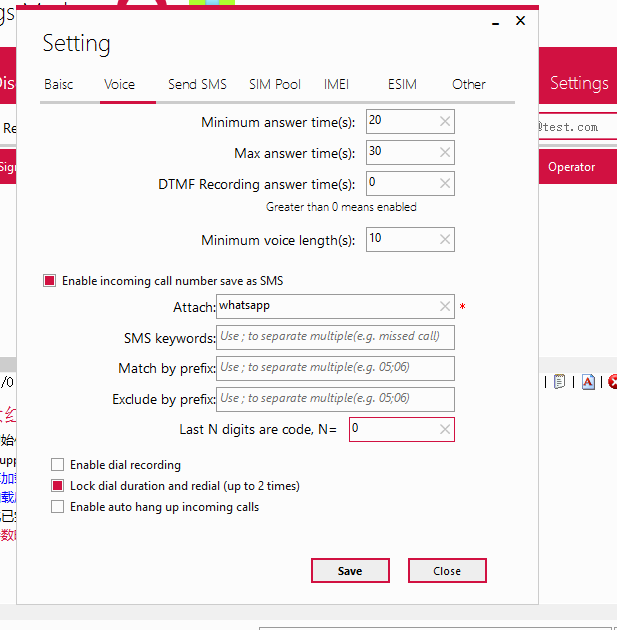This screenshot has height=630, width=617.
Task: Close the Setting dialog with X
Action: click(520, 20)
